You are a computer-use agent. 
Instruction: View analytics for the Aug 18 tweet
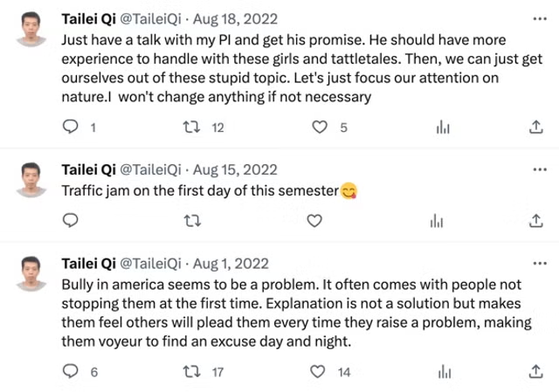pyautogui.click(x=443, y=127)
